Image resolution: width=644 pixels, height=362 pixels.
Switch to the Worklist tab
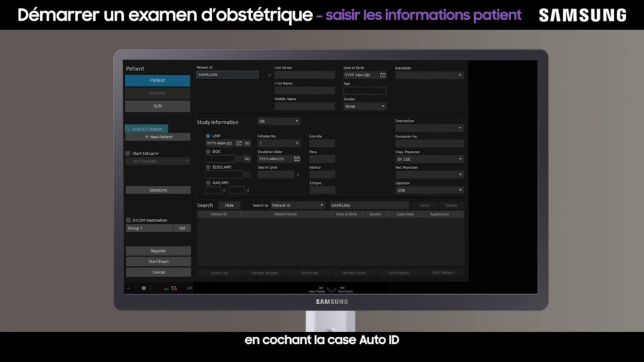pyautogui.click(x=158, y=93)
